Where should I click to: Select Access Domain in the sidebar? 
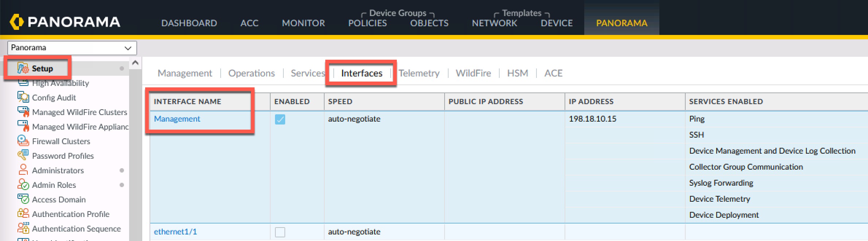click(x=59, y=199)
